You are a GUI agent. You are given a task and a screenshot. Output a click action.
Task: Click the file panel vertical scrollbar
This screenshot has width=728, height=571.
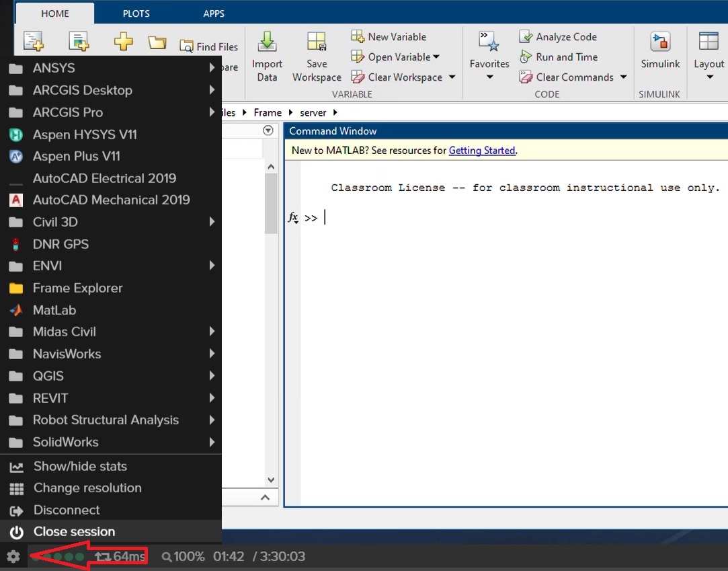[271, 203]
